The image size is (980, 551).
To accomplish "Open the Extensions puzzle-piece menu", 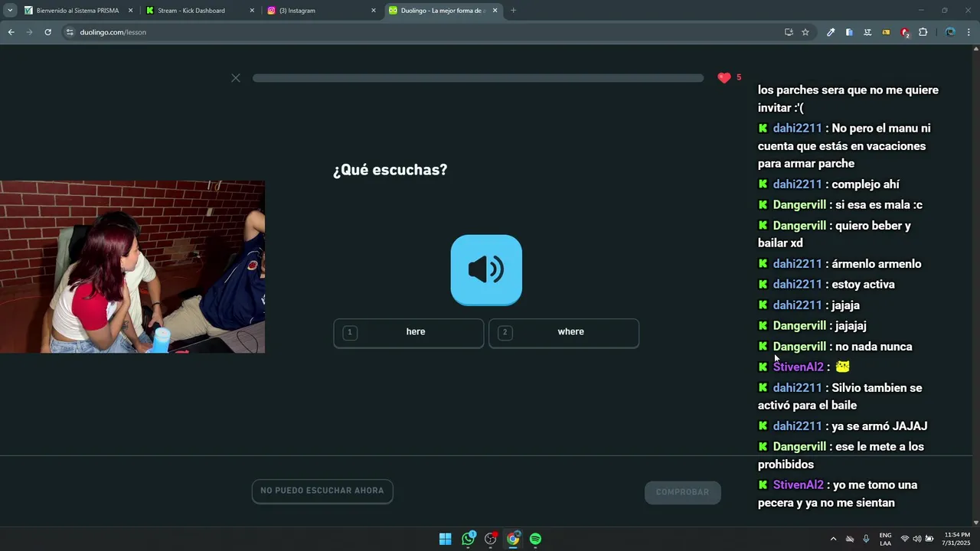I will [x=923, y=32].
